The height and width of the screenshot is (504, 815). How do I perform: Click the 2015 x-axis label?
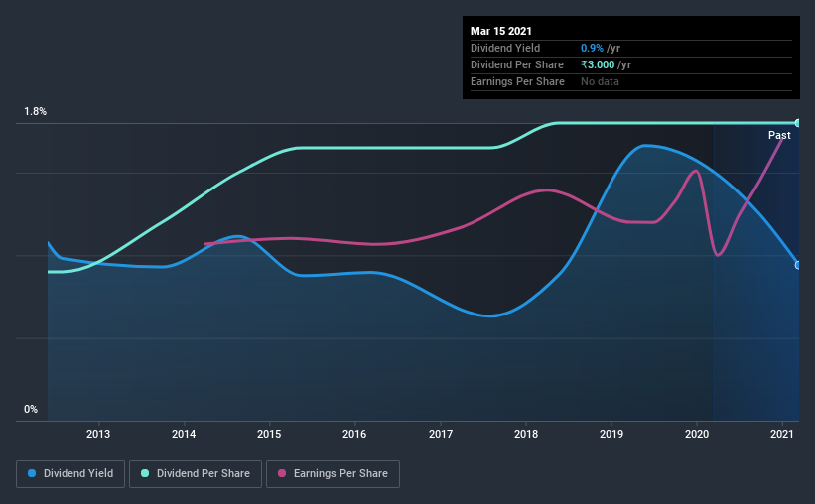pyautogui.click(x=269, y=434)
